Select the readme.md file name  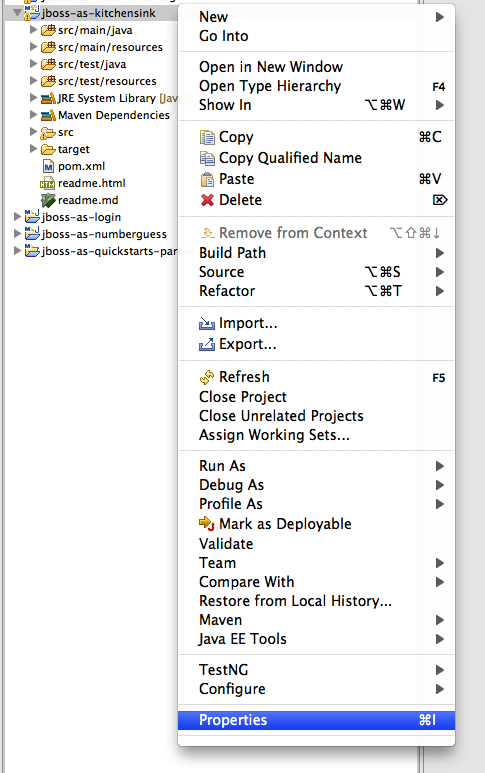click(88, 200)
